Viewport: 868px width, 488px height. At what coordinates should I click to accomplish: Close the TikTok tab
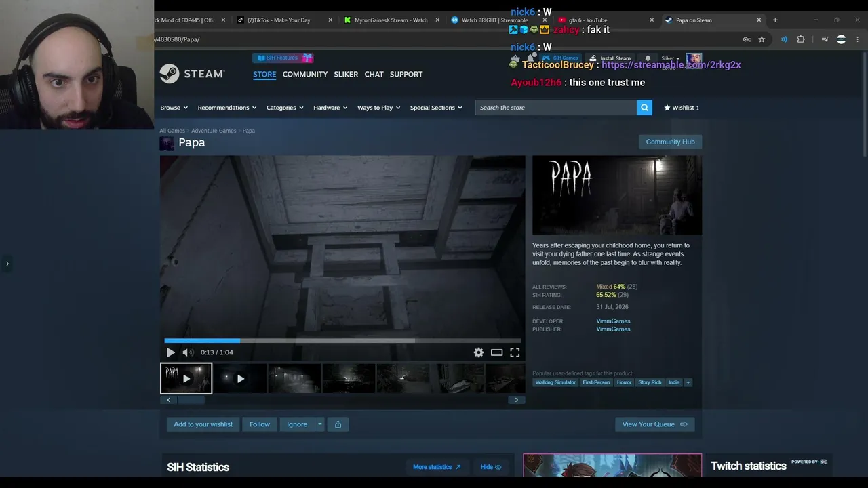click(x=330, y=20)
